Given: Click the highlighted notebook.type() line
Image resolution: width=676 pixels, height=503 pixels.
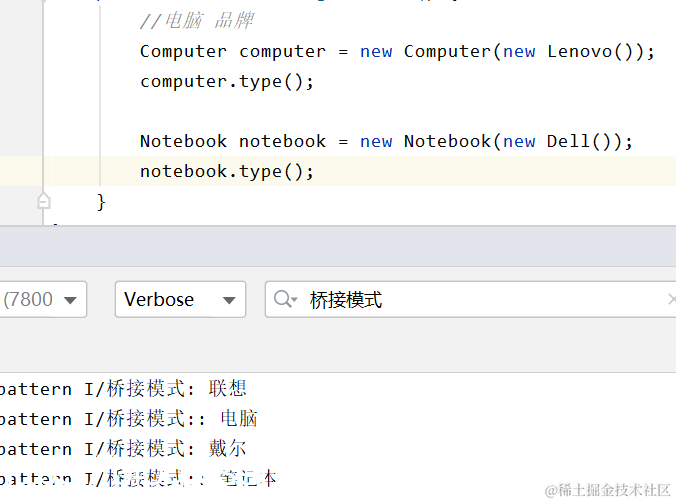Looking at the screenshot, I should coord(227,172).
